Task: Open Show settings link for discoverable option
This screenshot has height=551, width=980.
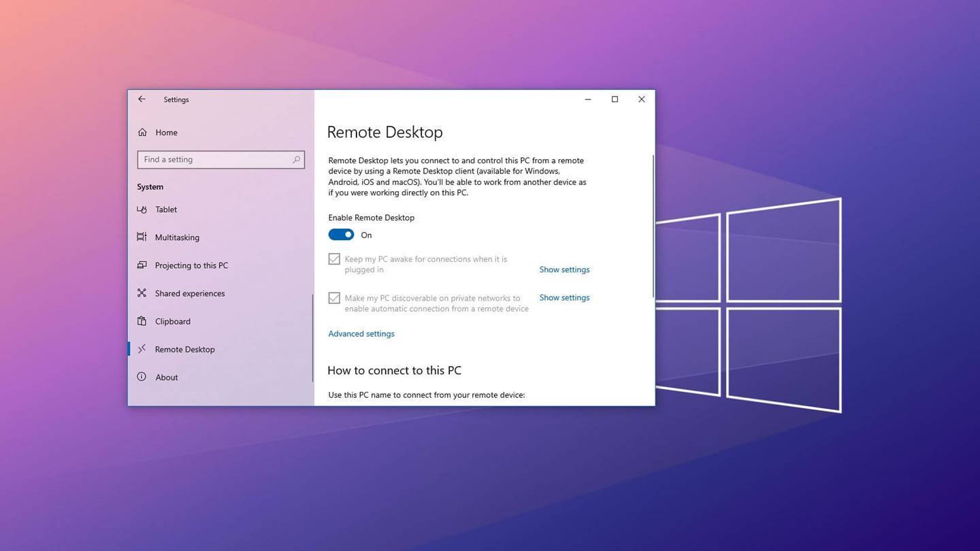Action: click(x=564, y=297)
